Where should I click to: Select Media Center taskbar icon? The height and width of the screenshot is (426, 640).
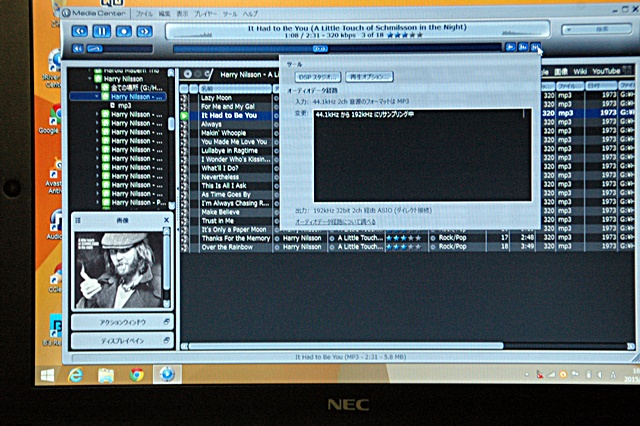point(167,374)
